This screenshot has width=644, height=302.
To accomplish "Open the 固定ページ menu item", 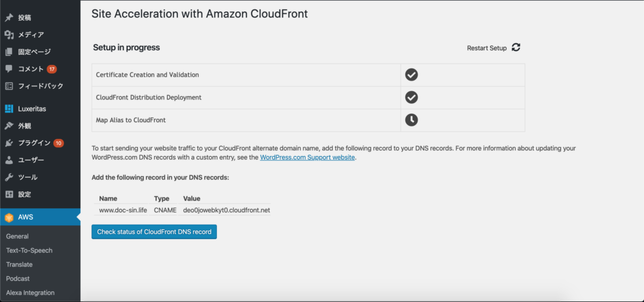I will [40, 52].
